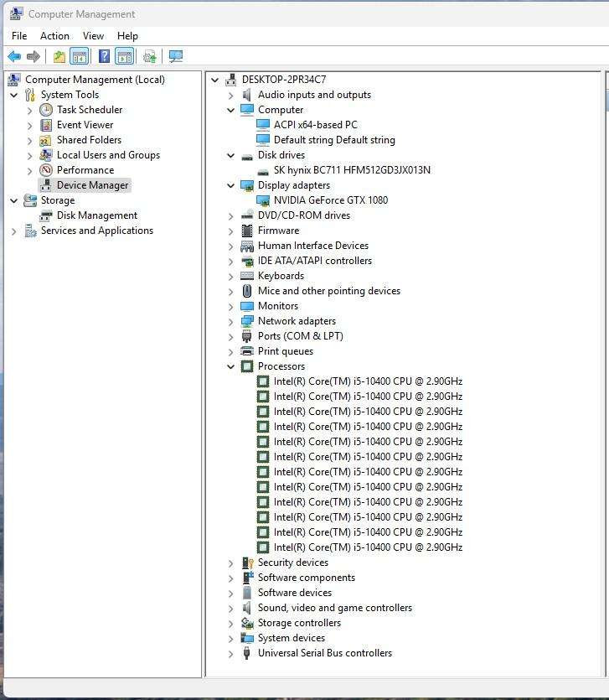The width and height of the screenshot is (609, 700).
Task: Expand Services and Applications node
Action: [x=14, y=231]
